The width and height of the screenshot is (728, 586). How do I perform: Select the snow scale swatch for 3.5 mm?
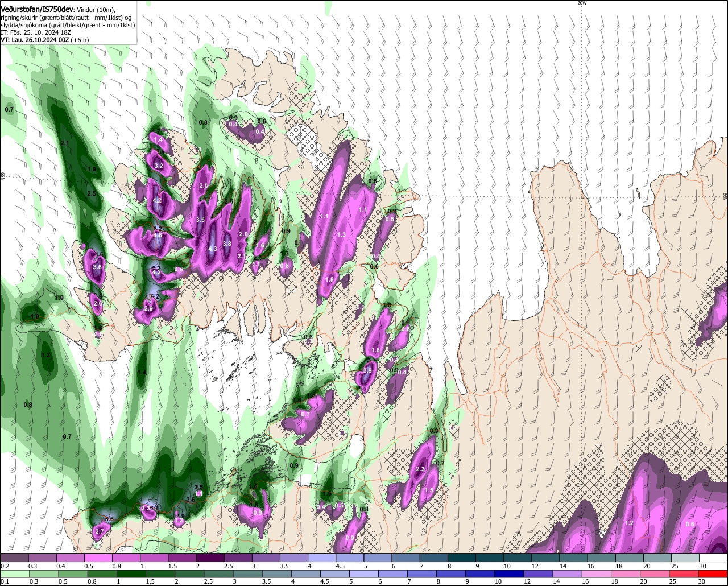293,558
